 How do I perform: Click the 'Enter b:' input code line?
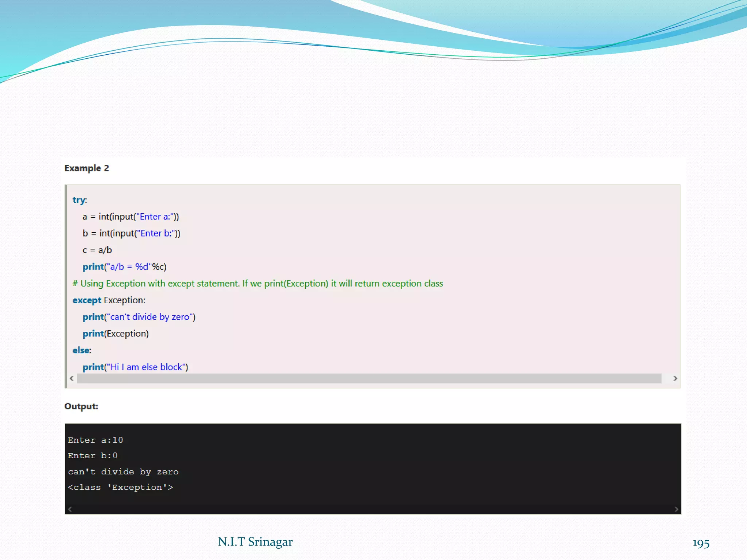tap(131, 233)
